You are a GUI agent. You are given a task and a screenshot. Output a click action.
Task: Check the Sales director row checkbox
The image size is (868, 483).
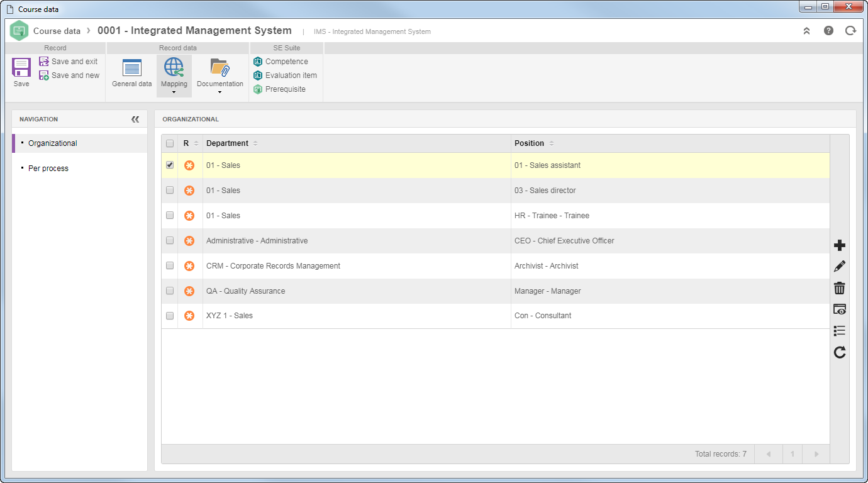(170, 190)
